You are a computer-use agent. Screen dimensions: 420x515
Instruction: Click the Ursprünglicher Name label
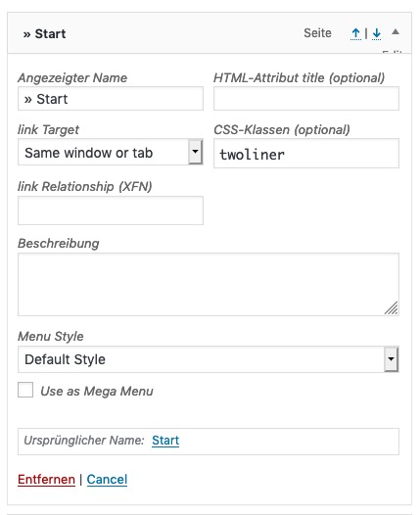pos(84,441)
